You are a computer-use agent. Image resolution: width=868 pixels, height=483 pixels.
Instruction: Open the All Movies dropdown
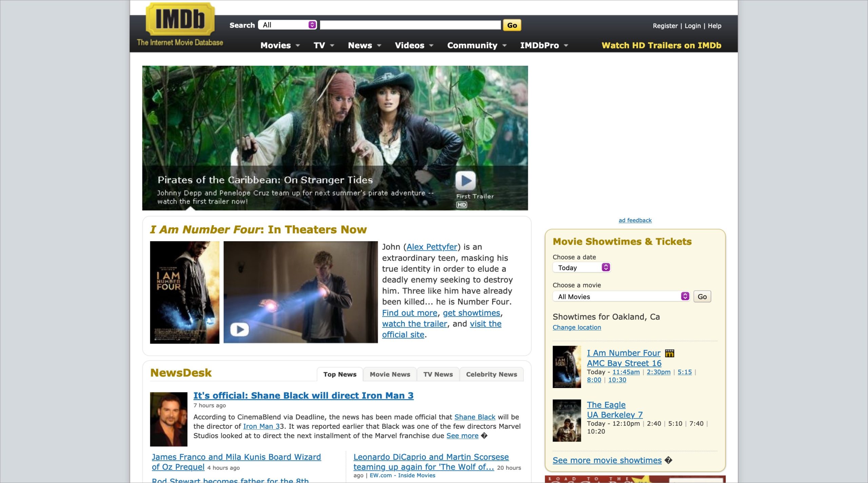[x=621, y=296]
